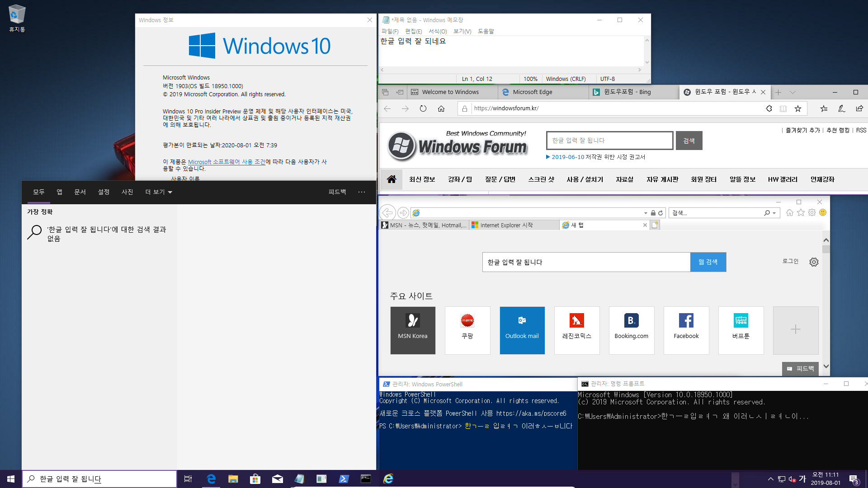Viewport: 868px width, 488px height.
Task: Switch to '윈도우포럼 - Bing' Edge tab
Action: [633, 92]
